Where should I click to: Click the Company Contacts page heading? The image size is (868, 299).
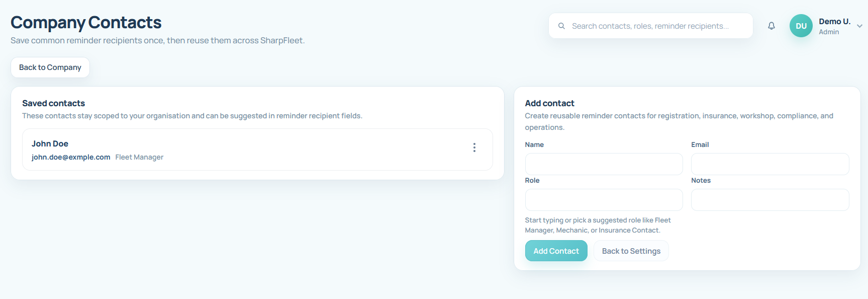(86, 22)
